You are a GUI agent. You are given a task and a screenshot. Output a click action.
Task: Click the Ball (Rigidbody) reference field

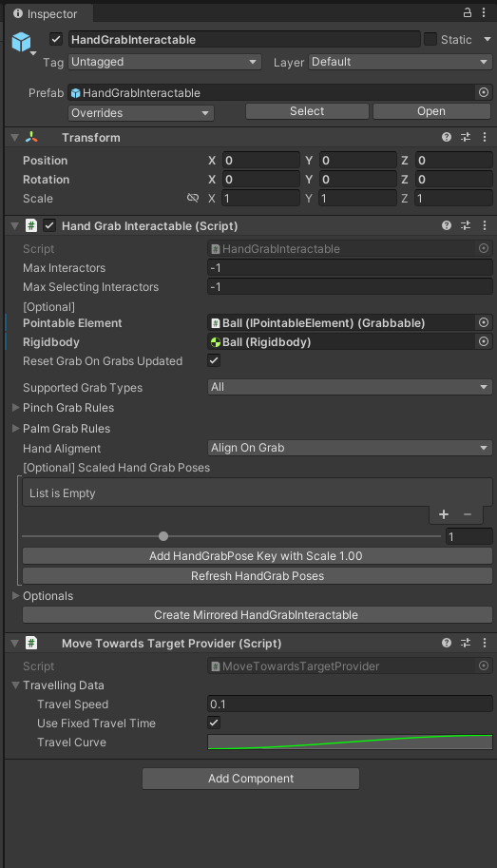[342, 341]
